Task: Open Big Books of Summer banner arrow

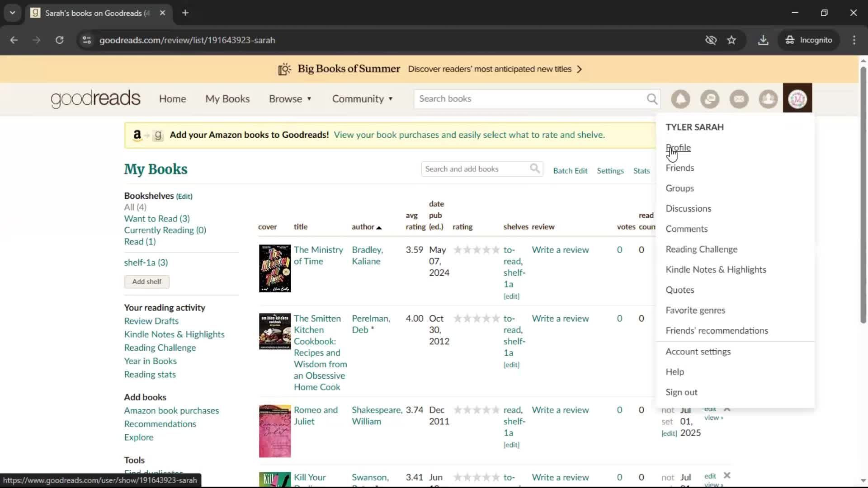Action: tap(580, 69)
